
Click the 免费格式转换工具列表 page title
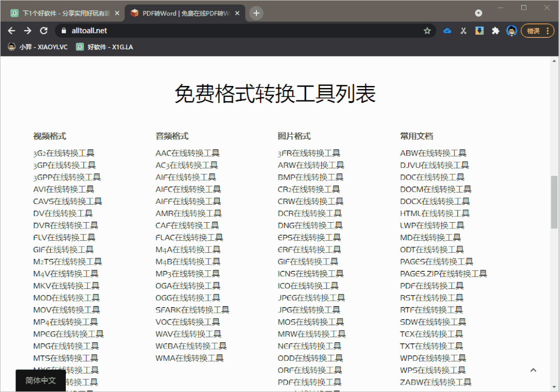(275, 94)
